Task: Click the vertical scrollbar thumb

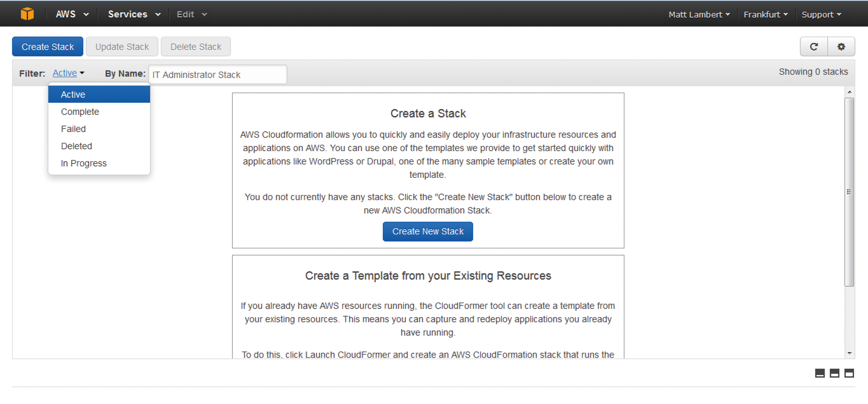Action: point(849,192)
